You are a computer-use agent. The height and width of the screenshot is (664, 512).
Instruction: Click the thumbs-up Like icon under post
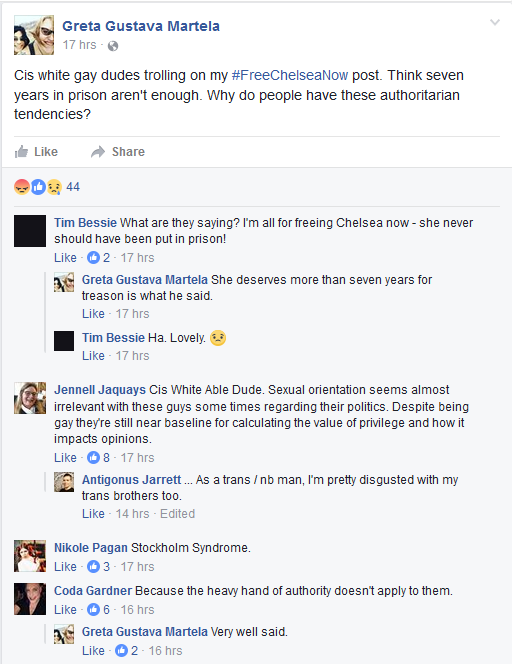click(x=21, y=152)
